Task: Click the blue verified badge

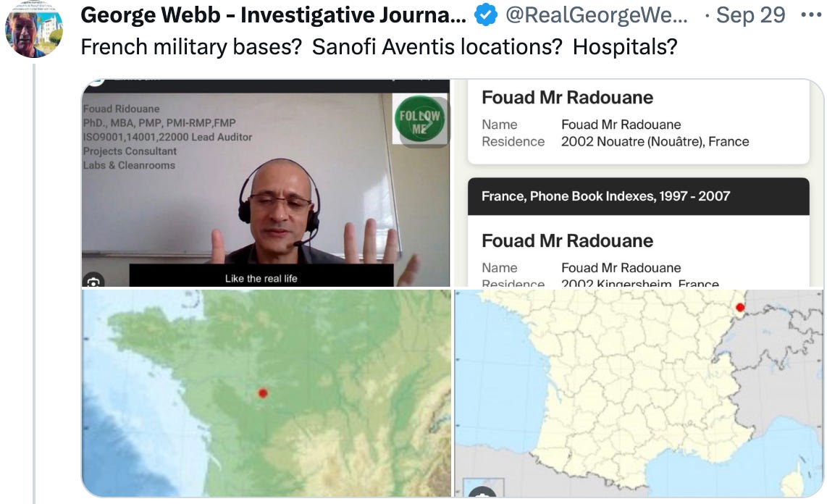Action: click(x=485, y=15)
